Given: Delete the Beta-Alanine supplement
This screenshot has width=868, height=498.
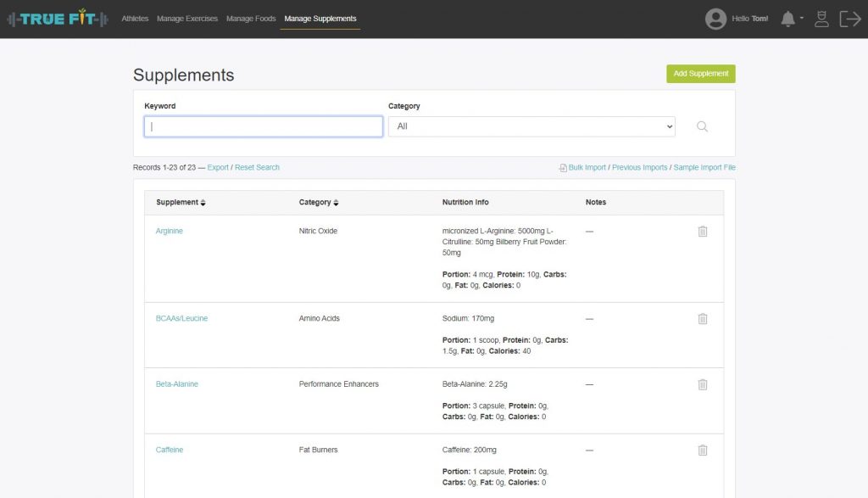Looking at the screenshot, I should [x=703, y=384].
